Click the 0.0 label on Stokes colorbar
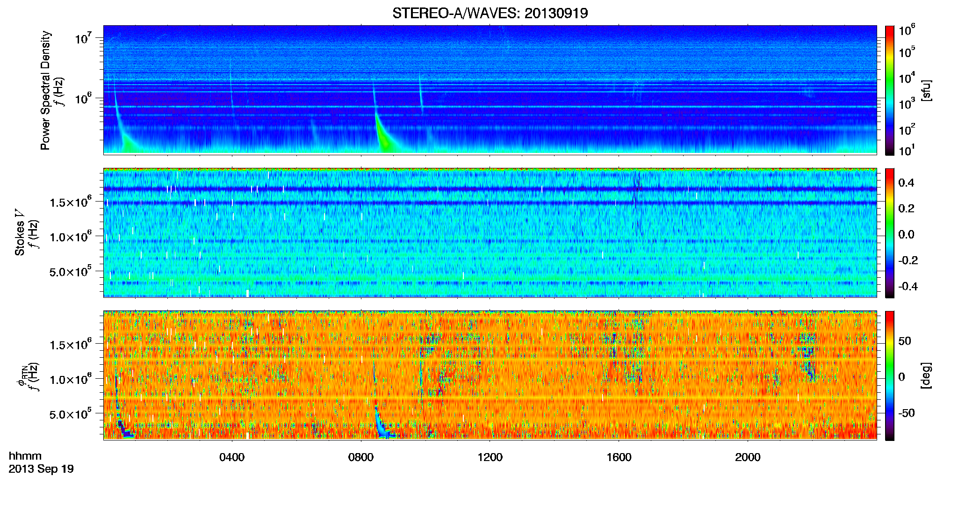The image size is (980, 505). tap(906, 235)
